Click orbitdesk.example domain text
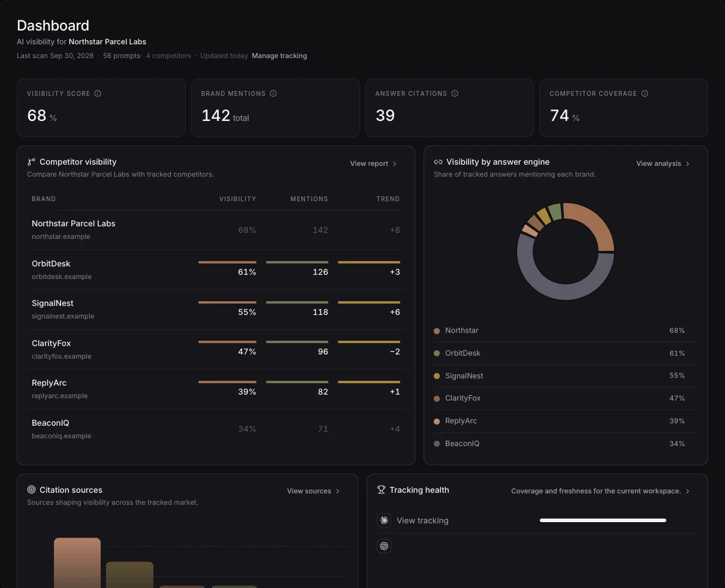 click(x=62, y=277)
